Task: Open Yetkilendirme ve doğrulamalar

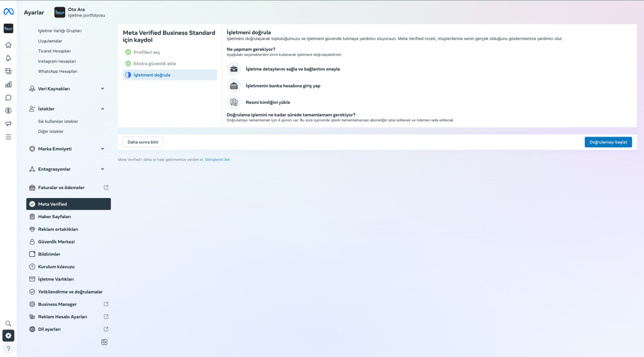Action: click(x=70, y=292)
